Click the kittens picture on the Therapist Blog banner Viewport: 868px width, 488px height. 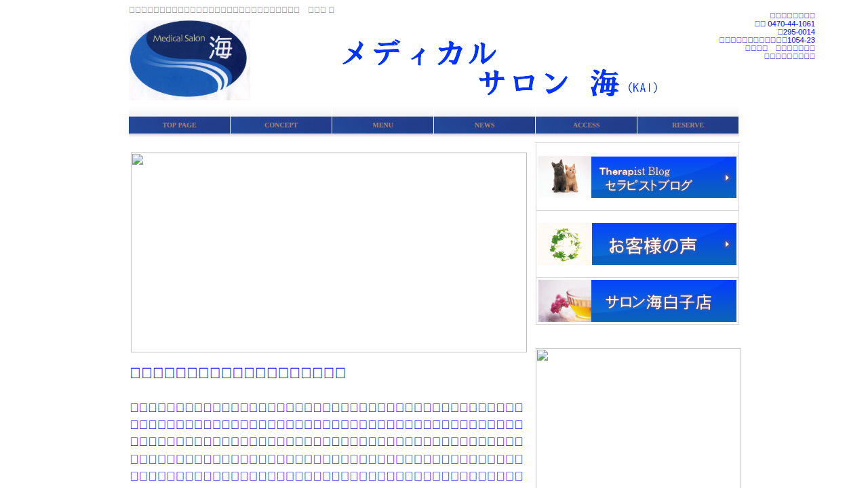click(564, 177)
